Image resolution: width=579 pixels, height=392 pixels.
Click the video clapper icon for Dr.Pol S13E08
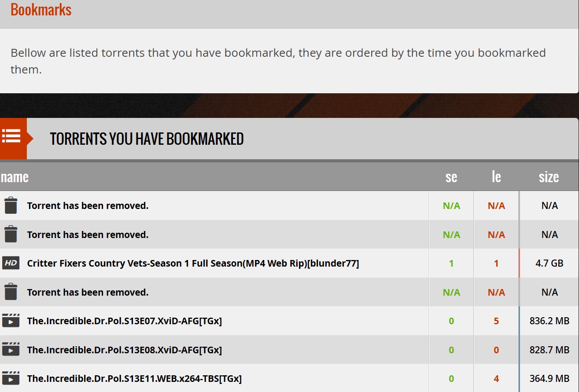(11, 350)
